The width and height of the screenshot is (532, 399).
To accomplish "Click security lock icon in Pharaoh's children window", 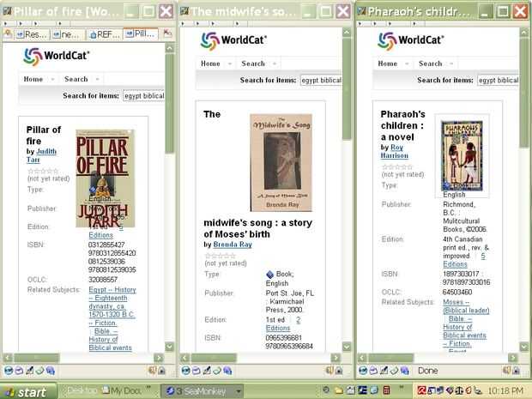I will coord(516,371).
